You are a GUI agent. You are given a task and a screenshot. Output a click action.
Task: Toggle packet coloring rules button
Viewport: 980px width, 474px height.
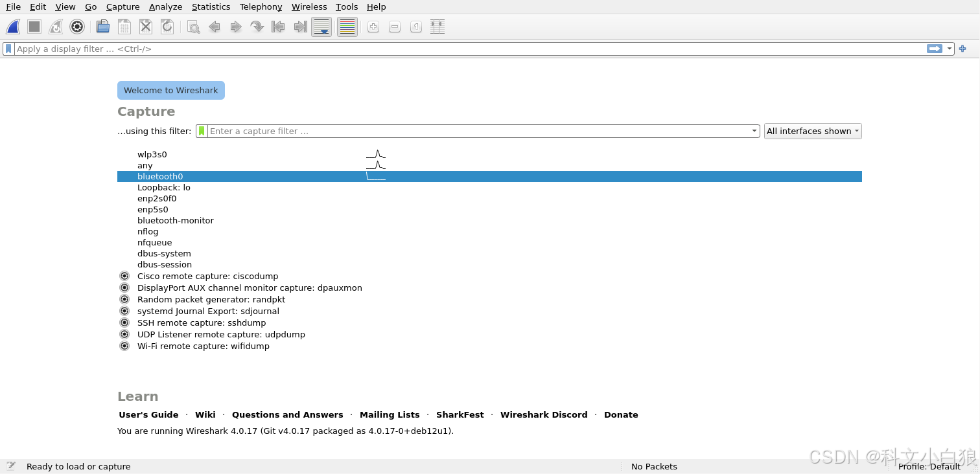[347, 27]
